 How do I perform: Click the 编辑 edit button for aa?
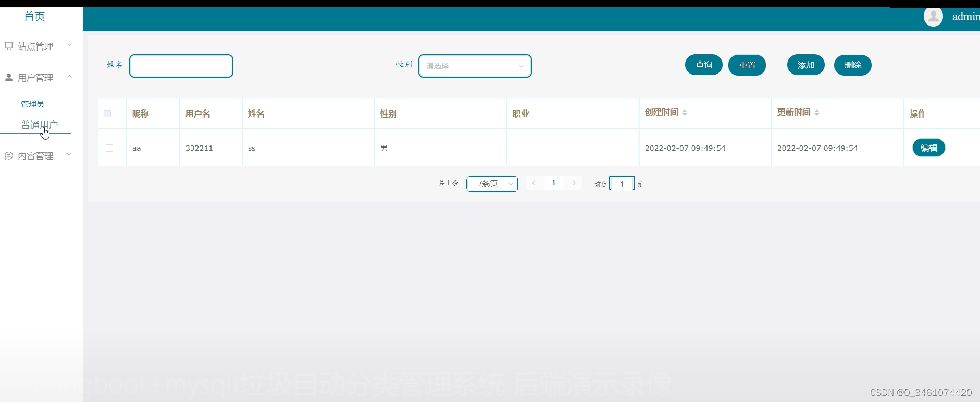click(x=929, y=148)
